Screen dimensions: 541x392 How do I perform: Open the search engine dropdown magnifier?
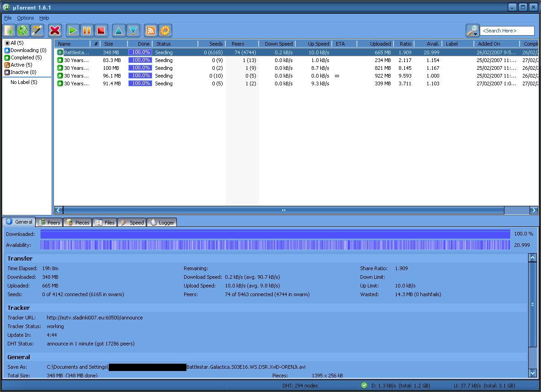coord(472,31)
